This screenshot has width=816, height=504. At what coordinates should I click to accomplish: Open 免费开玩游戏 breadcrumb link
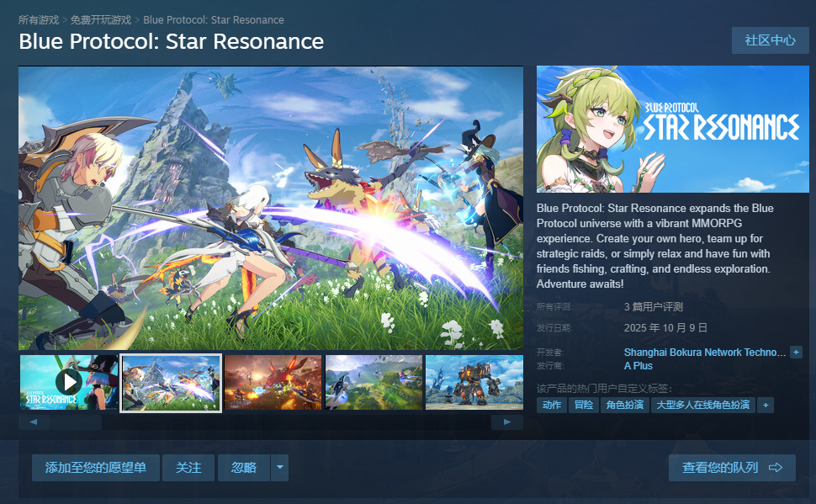coord(100,20)
